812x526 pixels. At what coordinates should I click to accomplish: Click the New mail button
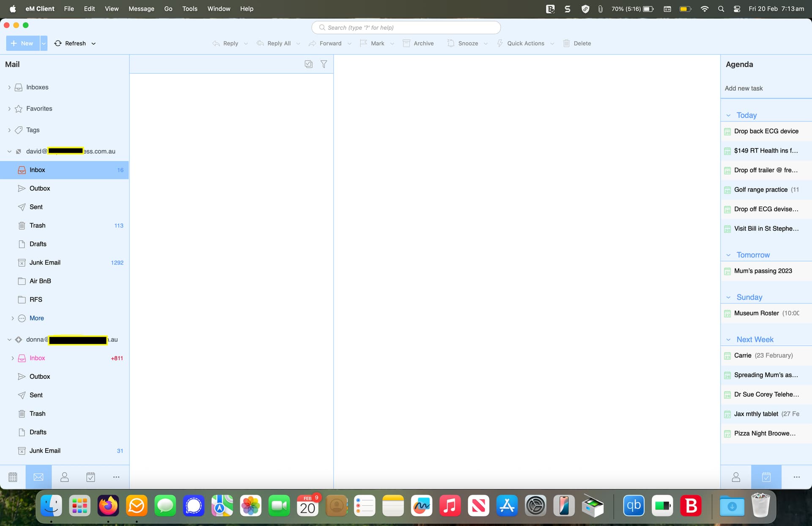pyautogui.click(x=22, y=43)
